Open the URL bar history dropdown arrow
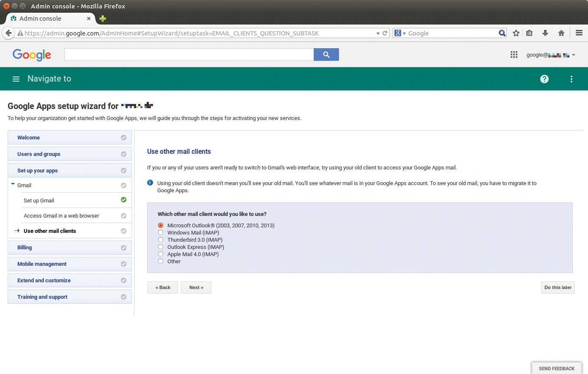 378,33
